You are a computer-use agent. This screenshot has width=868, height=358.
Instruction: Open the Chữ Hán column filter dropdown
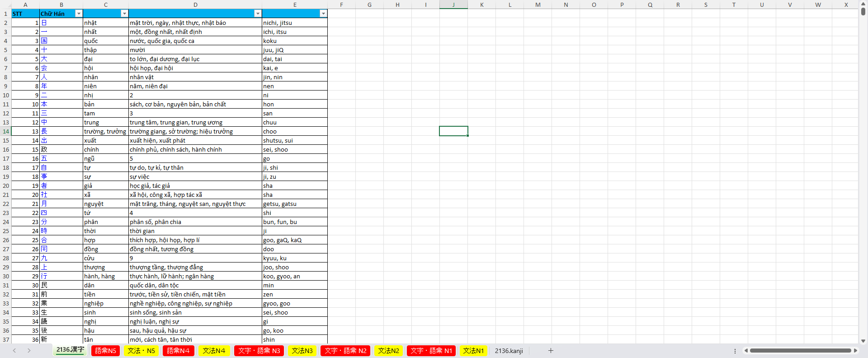pos(79,14)
